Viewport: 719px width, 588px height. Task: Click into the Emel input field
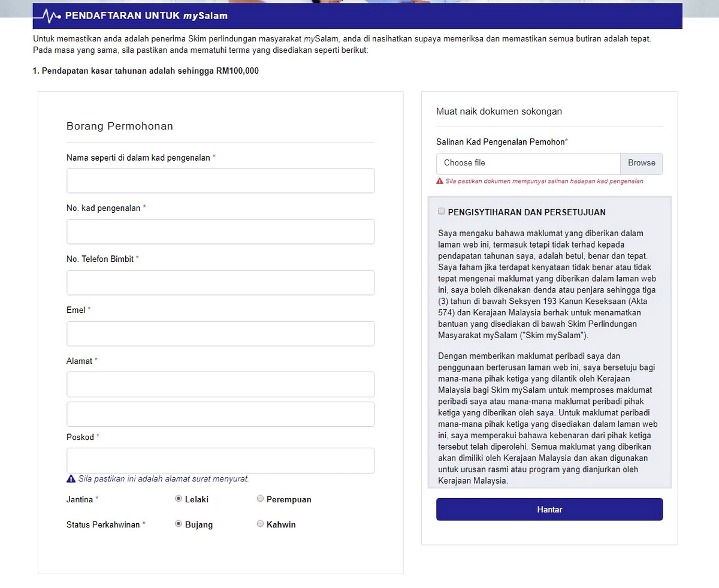coord(220,333)
